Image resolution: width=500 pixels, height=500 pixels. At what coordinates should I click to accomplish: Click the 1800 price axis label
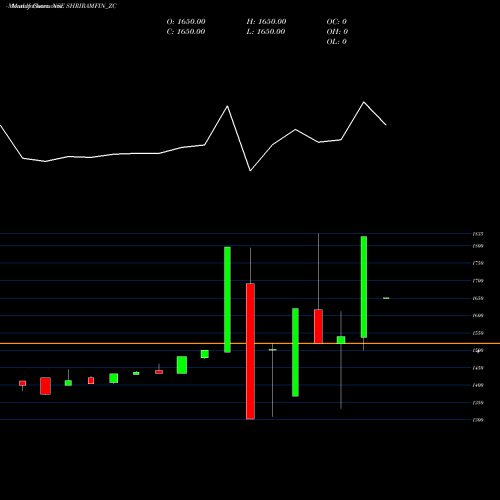tap(478, 246)
